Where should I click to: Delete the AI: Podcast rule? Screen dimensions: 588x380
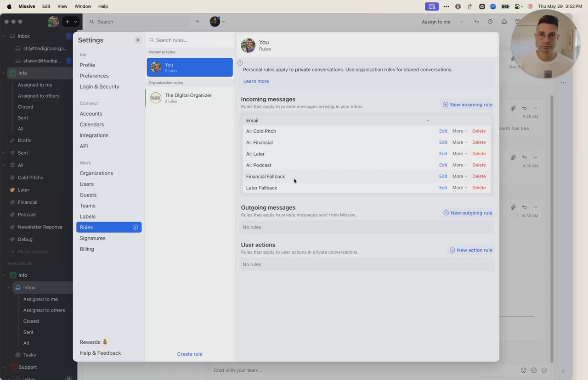click(x=479, y=165)
